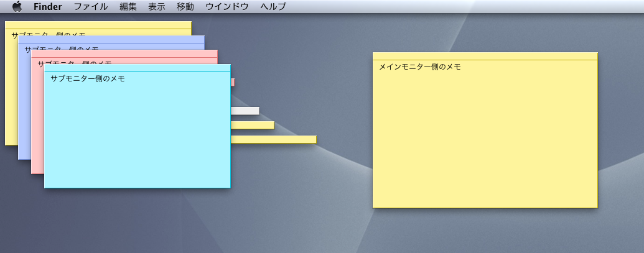This screenshot has height=253, width=644.
Task: Select the longest collapsed yellow note bar
Action: click(274, 139)
